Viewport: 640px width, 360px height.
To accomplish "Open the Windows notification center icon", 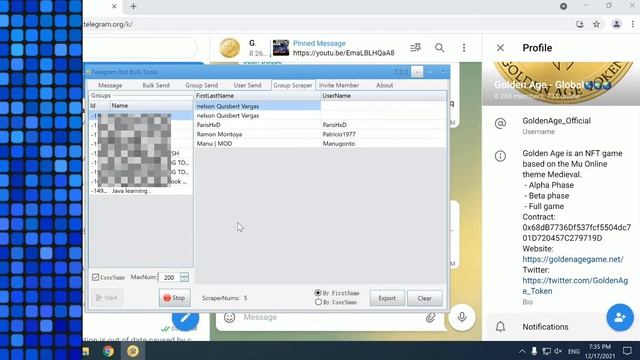I will click(x=627, y=351).
